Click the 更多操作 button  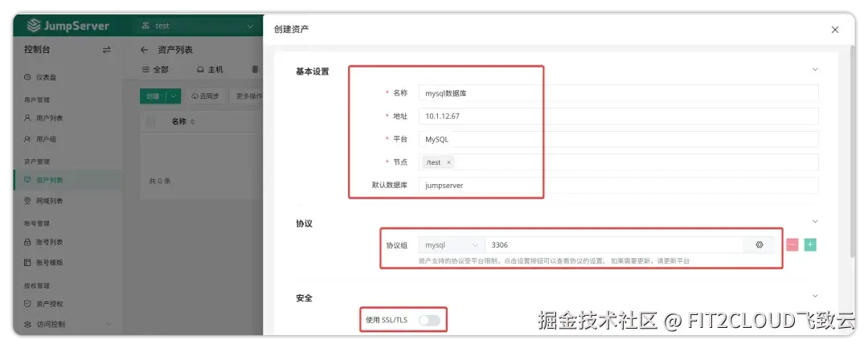[247, 96]
